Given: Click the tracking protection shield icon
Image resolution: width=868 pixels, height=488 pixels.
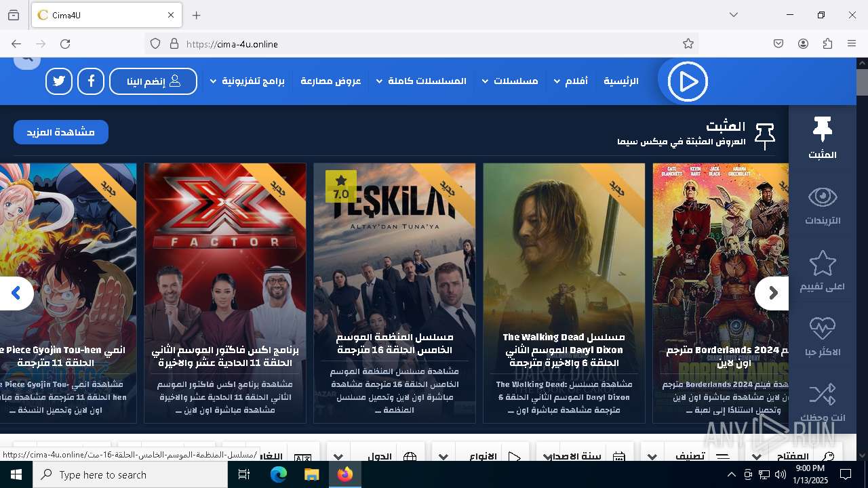Looking at the screenshot, I should [x=155, y=43].
